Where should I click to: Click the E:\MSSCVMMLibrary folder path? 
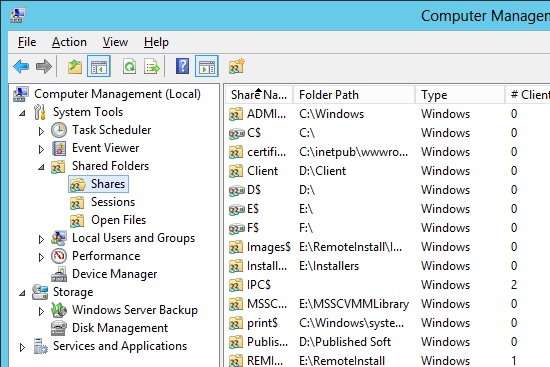(x=354, y=304)
